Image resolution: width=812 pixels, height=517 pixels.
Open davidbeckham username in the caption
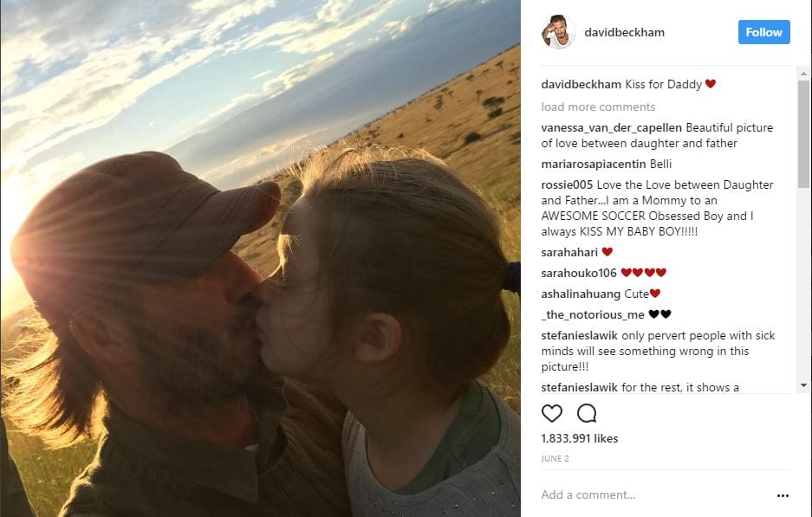point(581,84)
